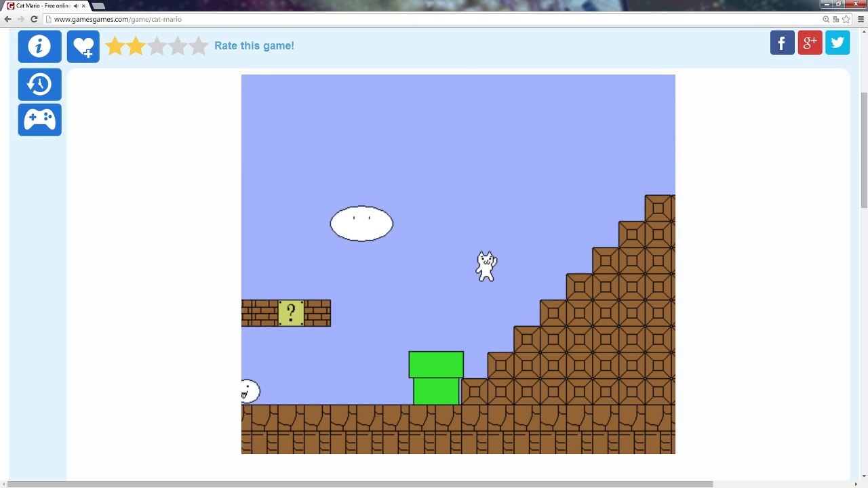This screenshot has height=488, width=868.
Task: Share the game on Twitter
Action: pyautogui.click(x=837, y=43)
